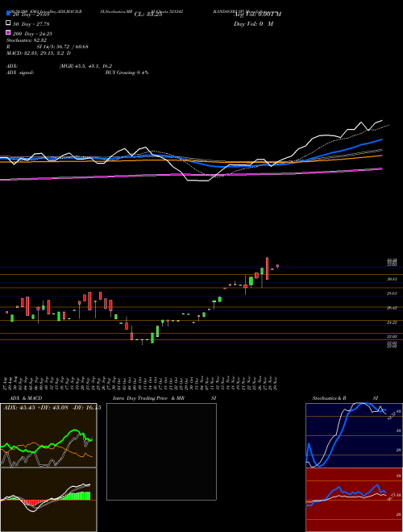Click the magenta 200 Day legend swatch
The image size is (403, 532).
click(8, 33)
